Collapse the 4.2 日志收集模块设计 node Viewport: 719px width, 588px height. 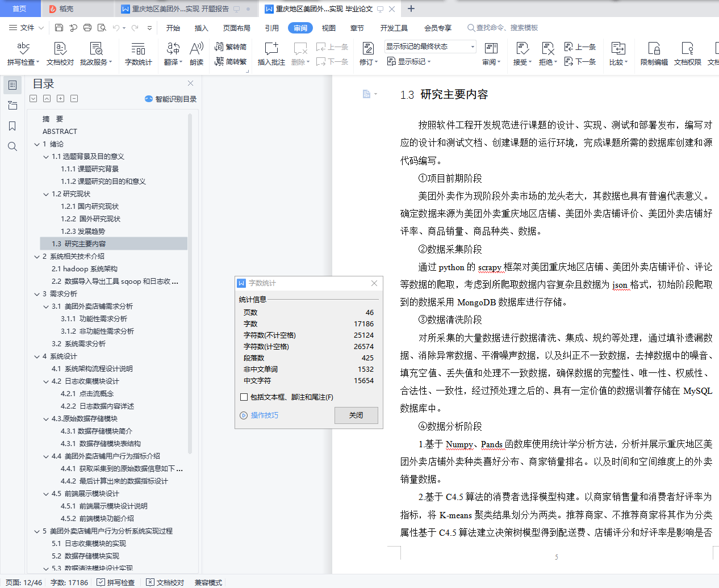point(46,381)
